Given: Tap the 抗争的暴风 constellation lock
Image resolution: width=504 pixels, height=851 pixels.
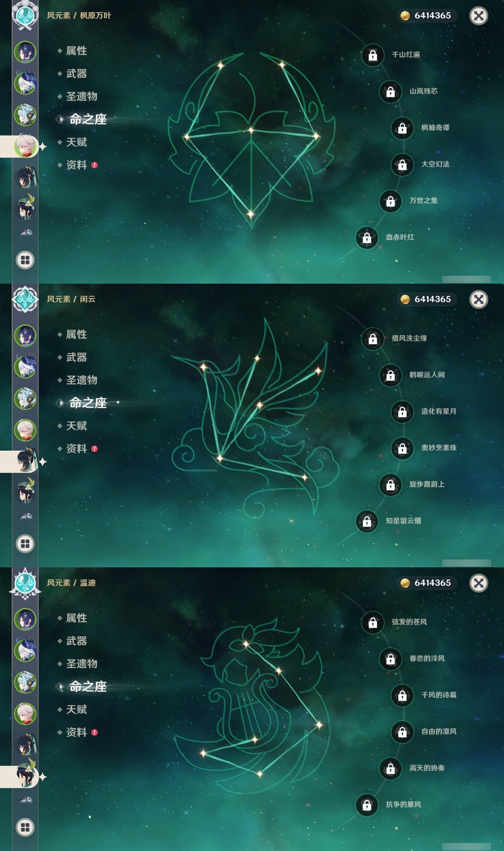Looking at the screenshot, I should (367, 805).
